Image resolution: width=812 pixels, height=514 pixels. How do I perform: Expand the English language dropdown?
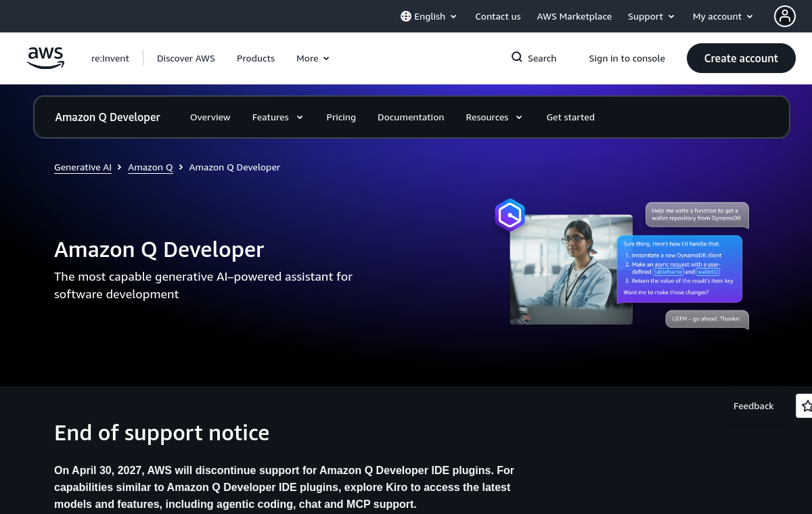pyautogui.click(x=429, y=16)
